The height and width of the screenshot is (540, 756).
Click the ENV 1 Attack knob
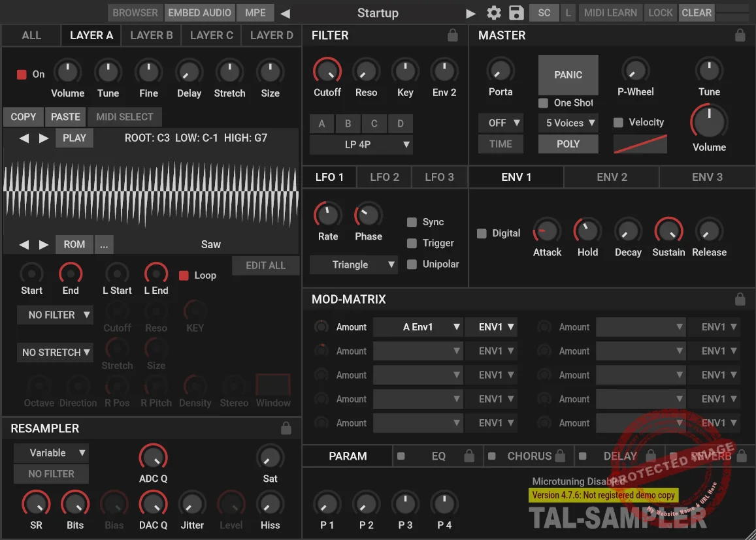tap(547, 231)
